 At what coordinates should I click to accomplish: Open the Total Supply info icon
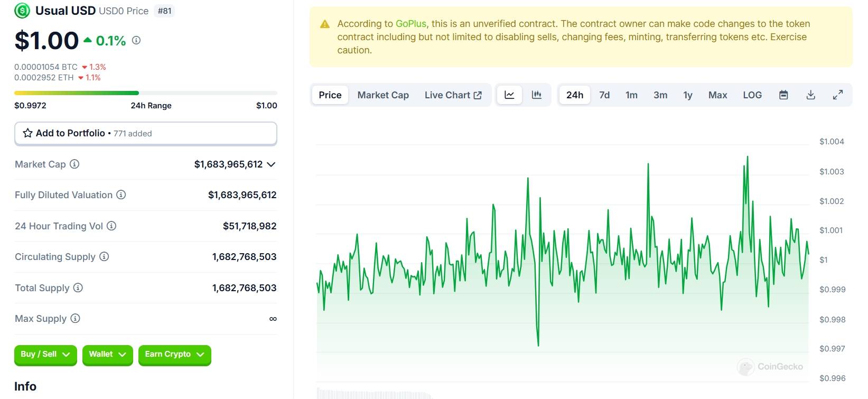coord(78,287)
